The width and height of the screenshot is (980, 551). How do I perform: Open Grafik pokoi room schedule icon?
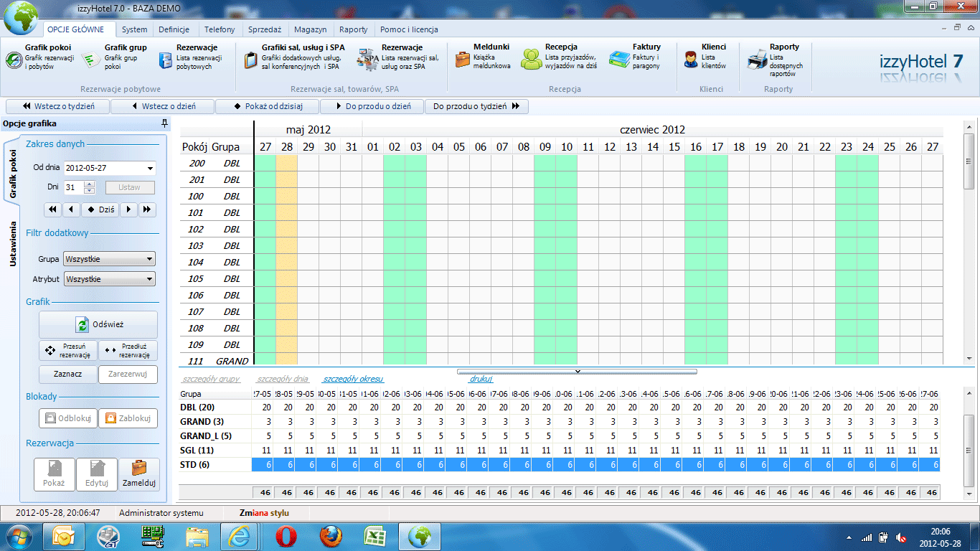(x=14, y=60)
